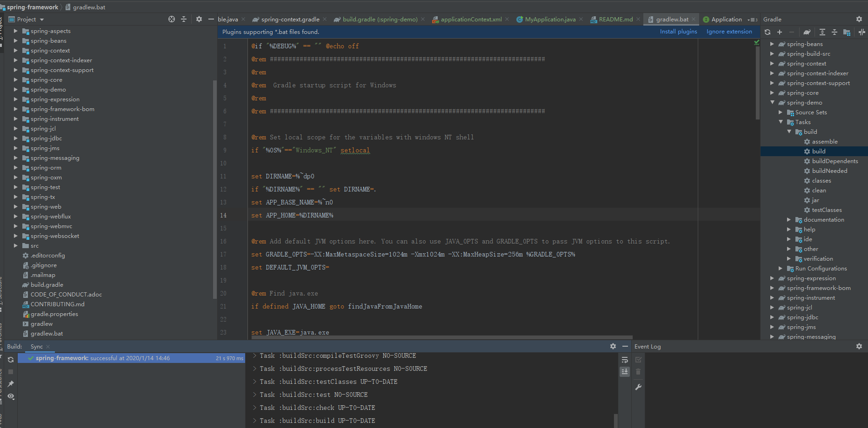This screenshot has height=428, width=868.
Task: Click the Build panel stop icon
Action: coord(11,372)
